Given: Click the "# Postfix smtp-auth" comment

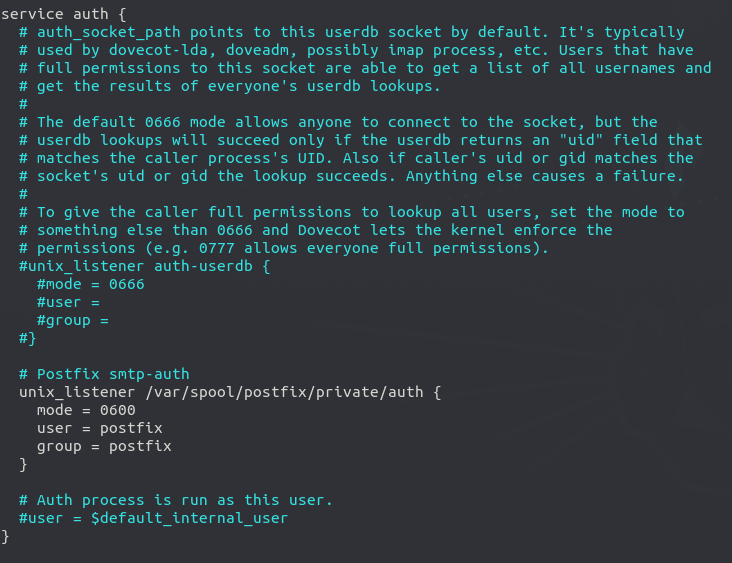Looking at the screenshot, I should click(104, 375).
